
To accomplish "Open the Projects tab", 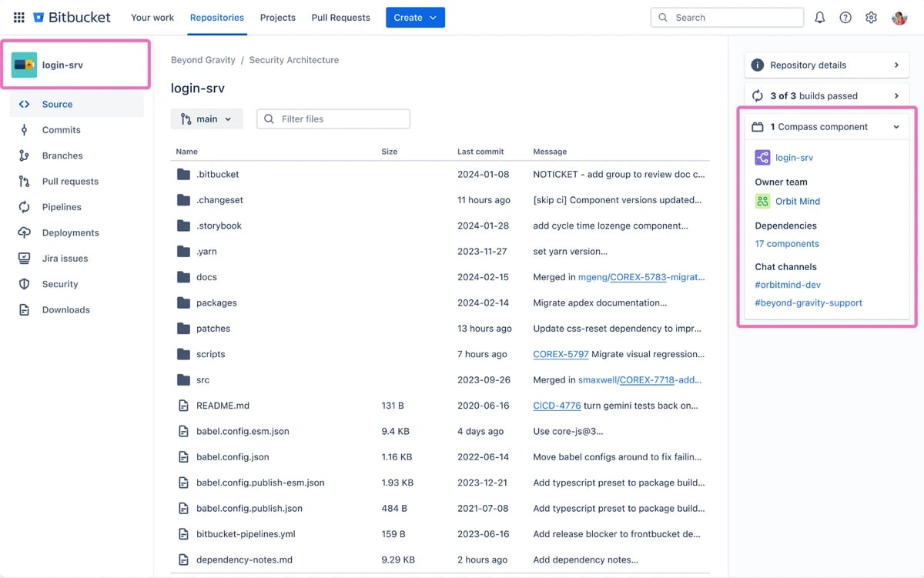I will click(x=278, y=18).
